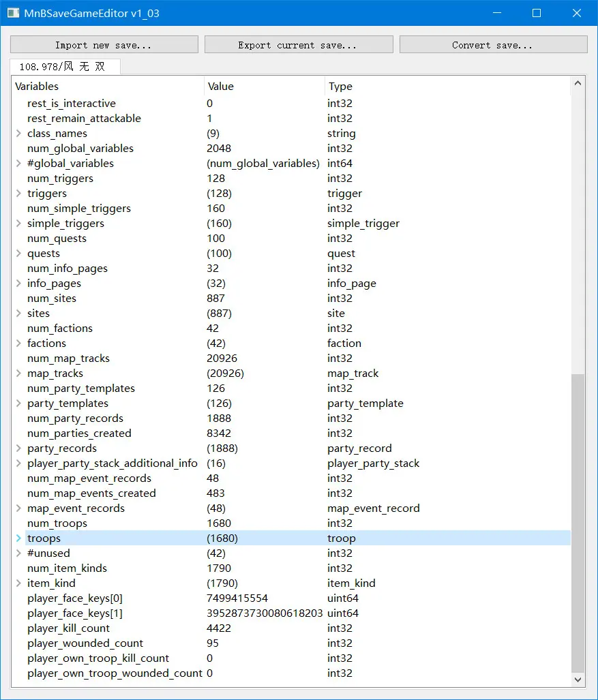
Task: Select the num_sites row
Action: (291, 299)
